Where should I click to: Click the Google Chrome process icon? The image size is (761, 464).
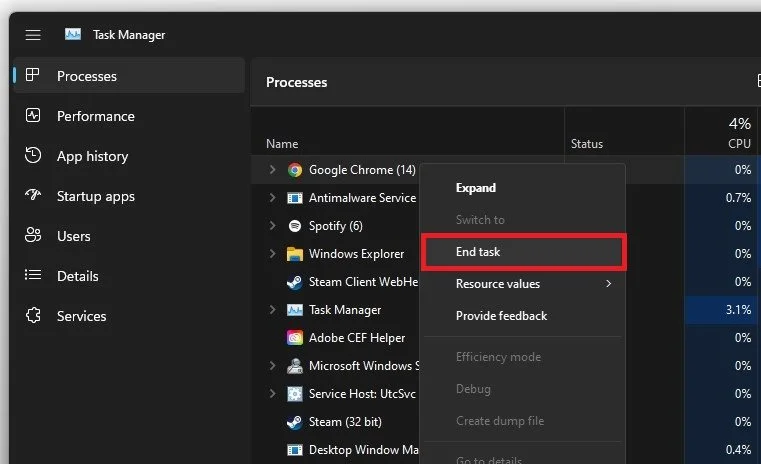pos(295,170)
